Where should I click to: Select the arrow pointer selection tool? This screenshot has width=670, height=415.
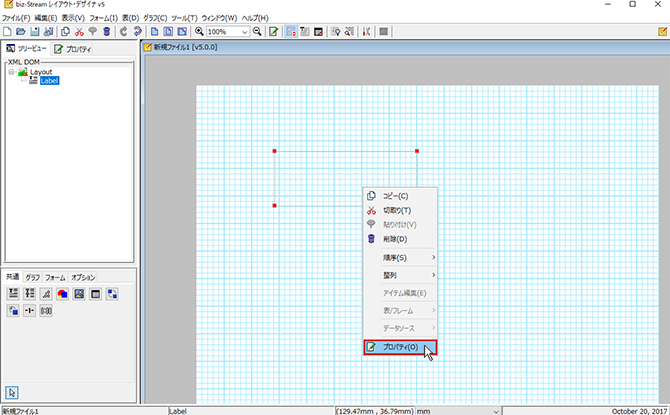(x=13, y=391)
